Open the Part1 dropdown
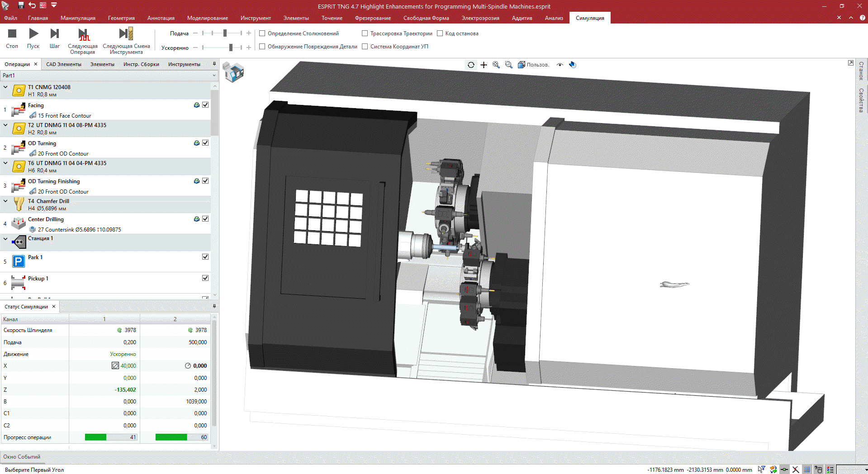 214,76
